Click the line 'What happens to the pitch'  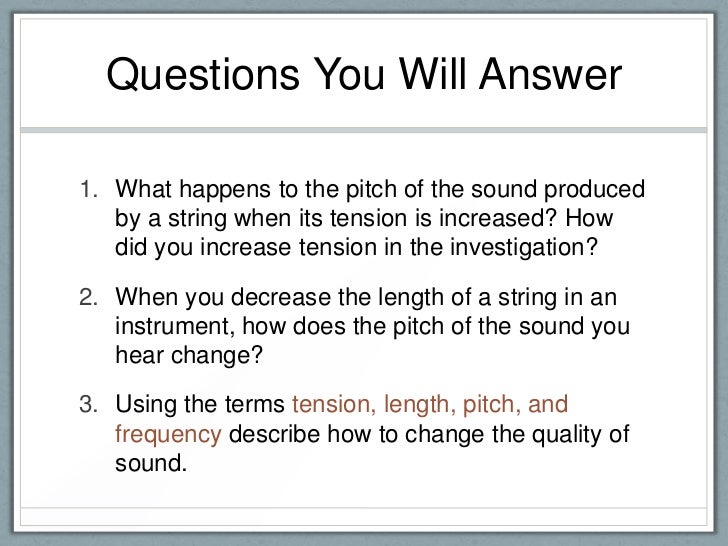coord(380,190)
